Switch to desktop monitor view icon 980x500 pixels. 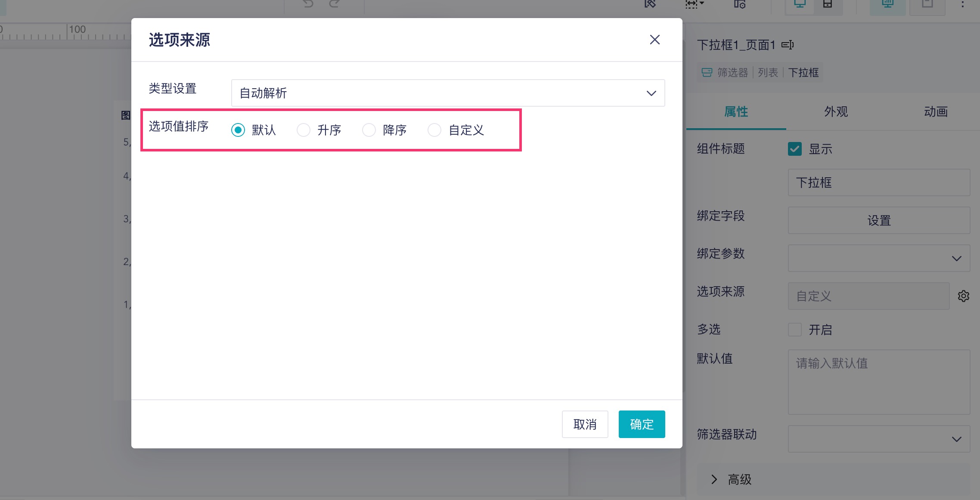(800, 4)
